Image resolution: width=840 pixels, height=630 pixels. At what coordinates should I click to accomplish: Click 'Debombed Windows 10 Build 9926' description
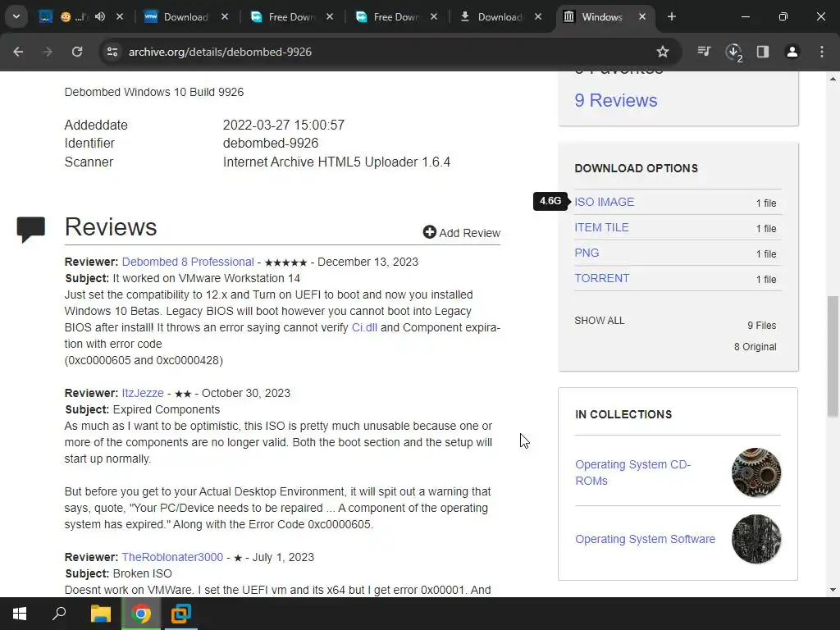click(153, 92)
